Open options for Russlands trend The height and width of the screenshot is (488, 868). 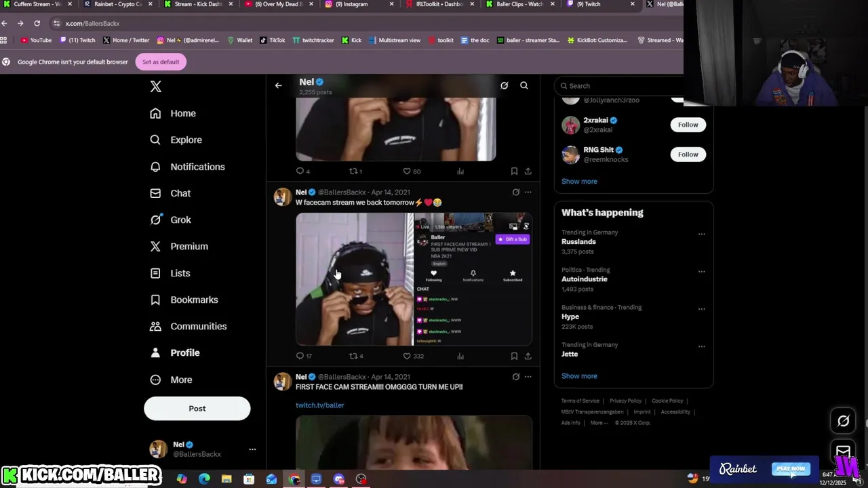702,235
